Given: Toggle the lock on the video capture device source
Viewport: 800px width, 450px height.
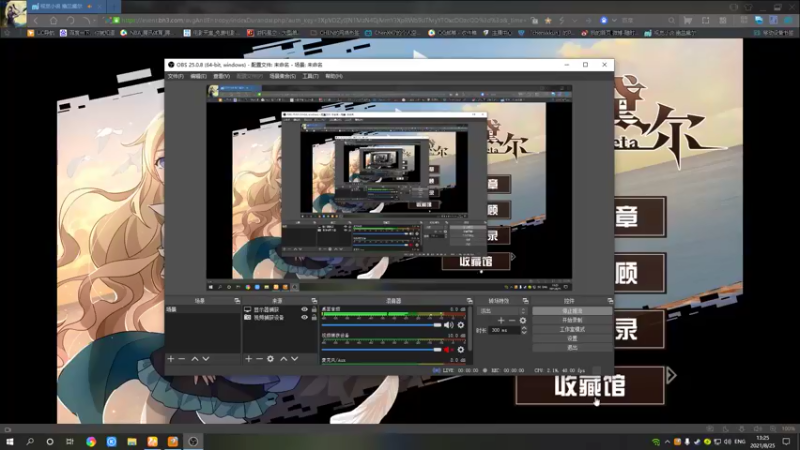Looking at the screenshot, I should 314,317.
